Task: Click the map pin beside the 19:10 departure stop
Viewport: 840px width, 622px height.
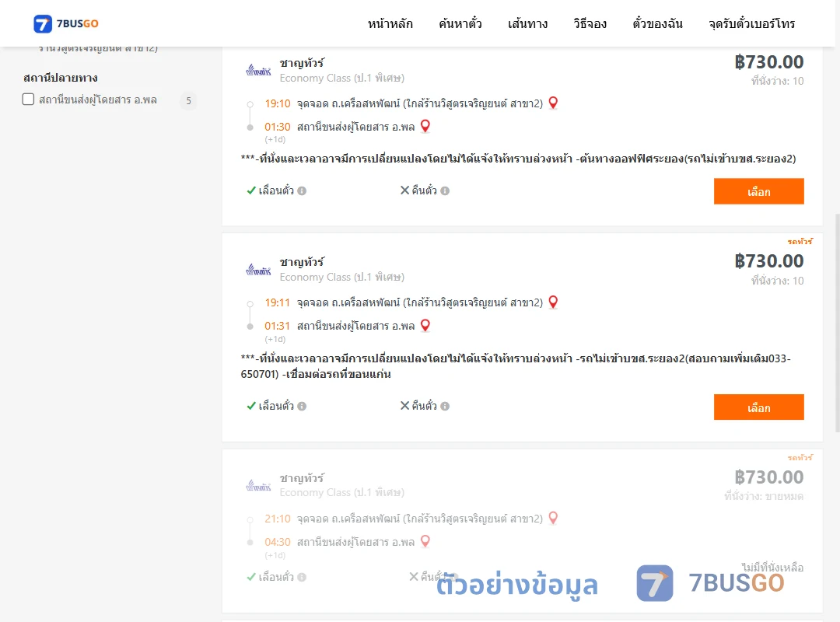Action: 554,103
